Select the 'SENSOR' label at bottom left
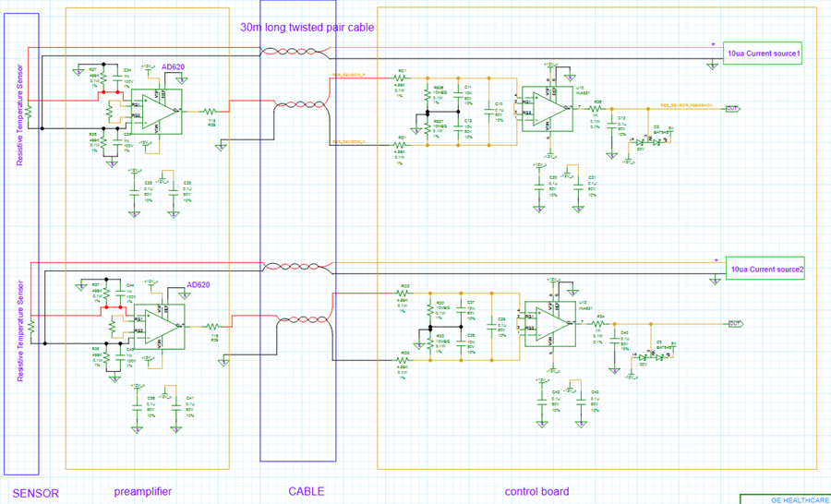The image size is (831, 504). tap(35, 494)
